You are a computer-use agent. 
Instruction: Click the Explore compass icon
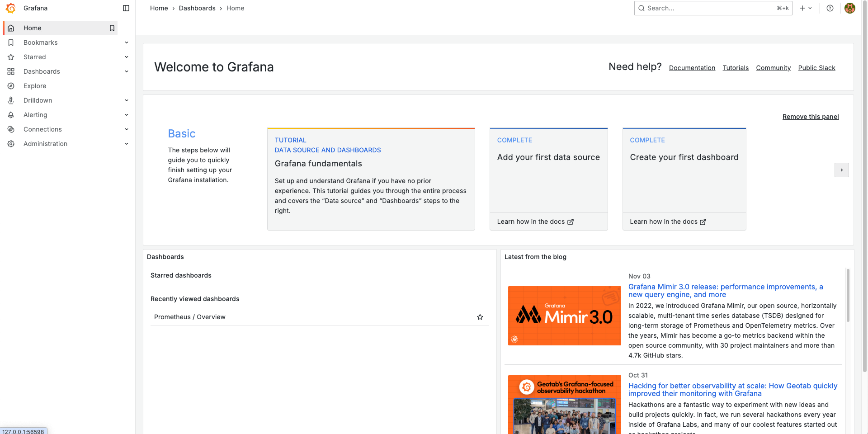point(11,86)
